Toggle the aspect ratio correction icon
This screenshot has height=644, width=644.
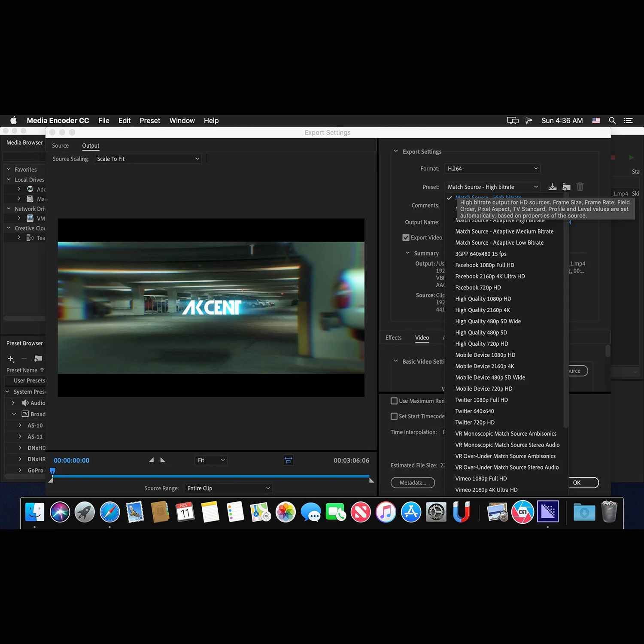tap(288, 460)
